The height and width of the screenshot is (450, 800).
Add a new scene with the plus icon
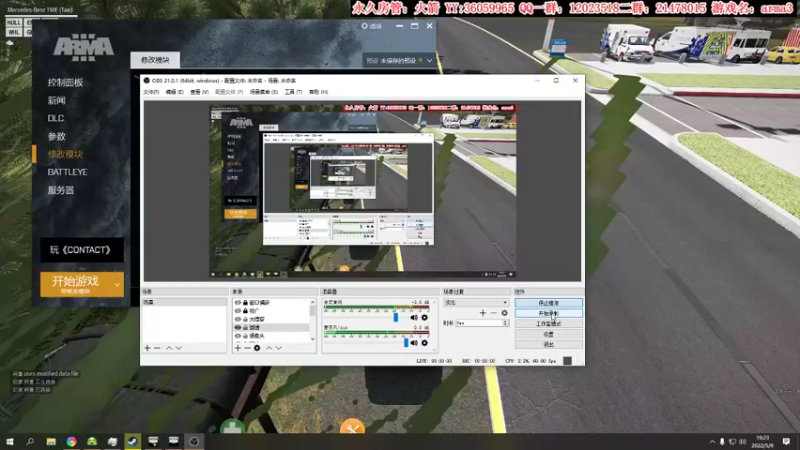[147, 348]
